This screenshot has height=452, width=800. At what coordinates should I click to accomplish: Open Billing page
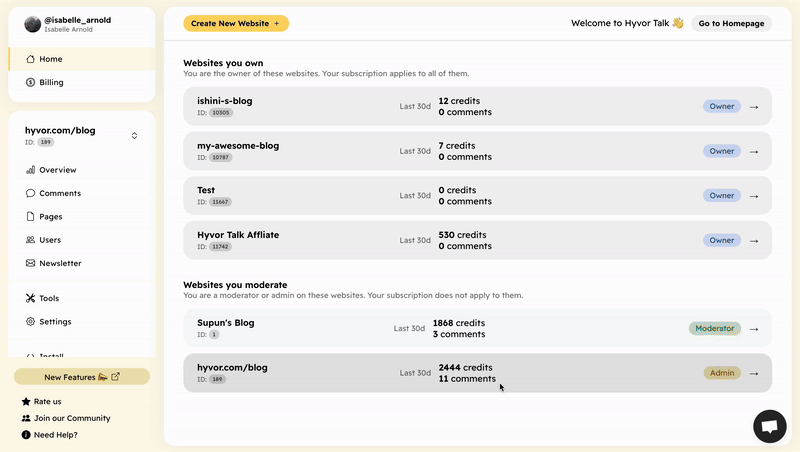click(82, 82)
